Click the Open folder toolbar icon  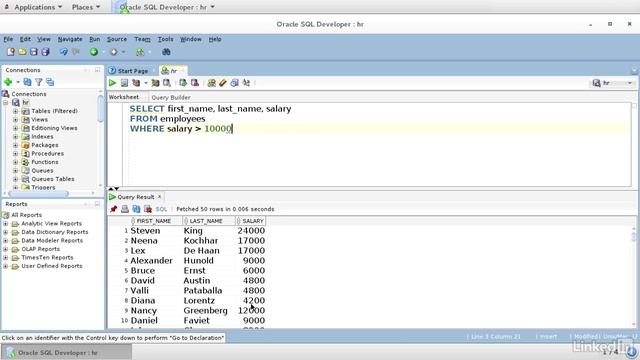22,52
